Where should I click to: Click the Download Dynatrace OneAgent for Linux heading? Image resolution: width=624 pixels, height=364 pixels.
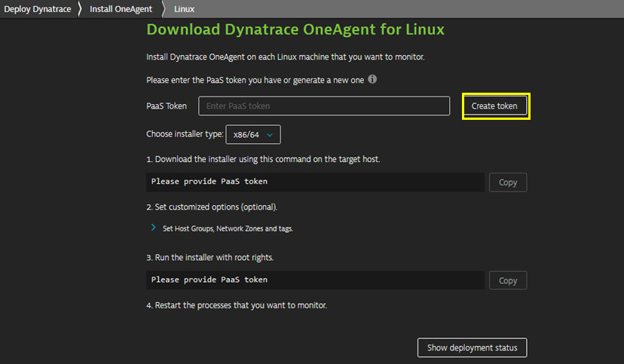[x=295, y=29]
